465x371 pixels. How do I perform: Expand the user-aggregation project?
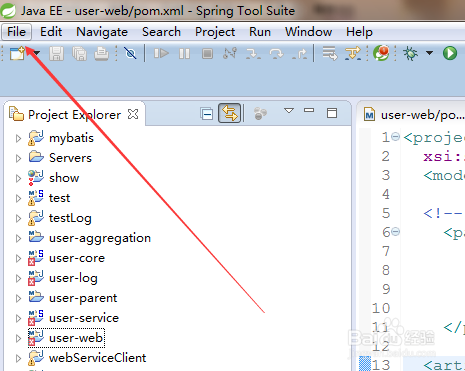18,238
